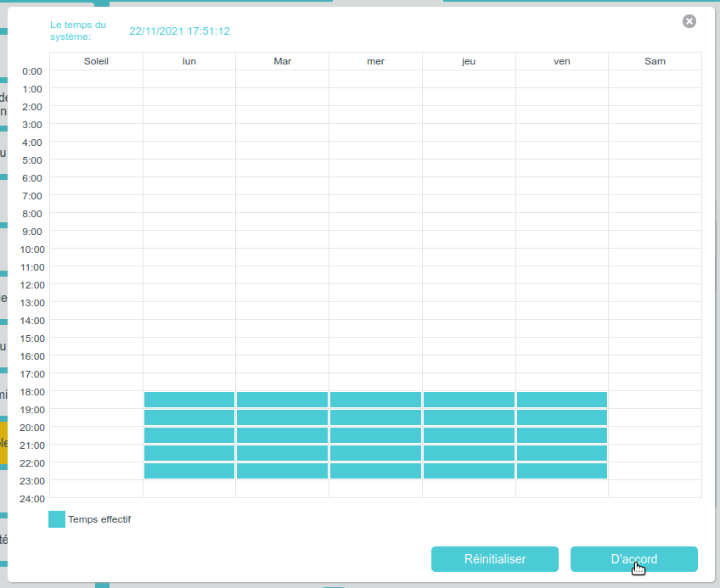Toggle the lun 18:00 time slot off

189,400
